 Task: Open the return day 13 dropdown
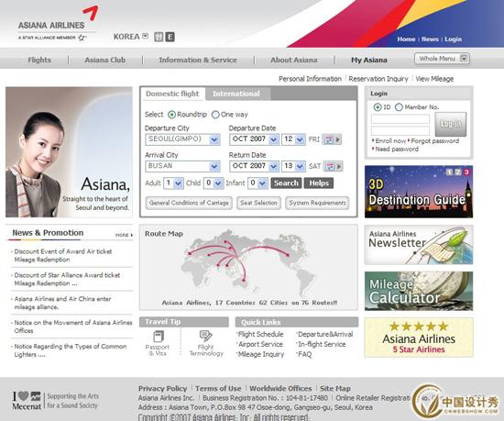click(293, 166)
